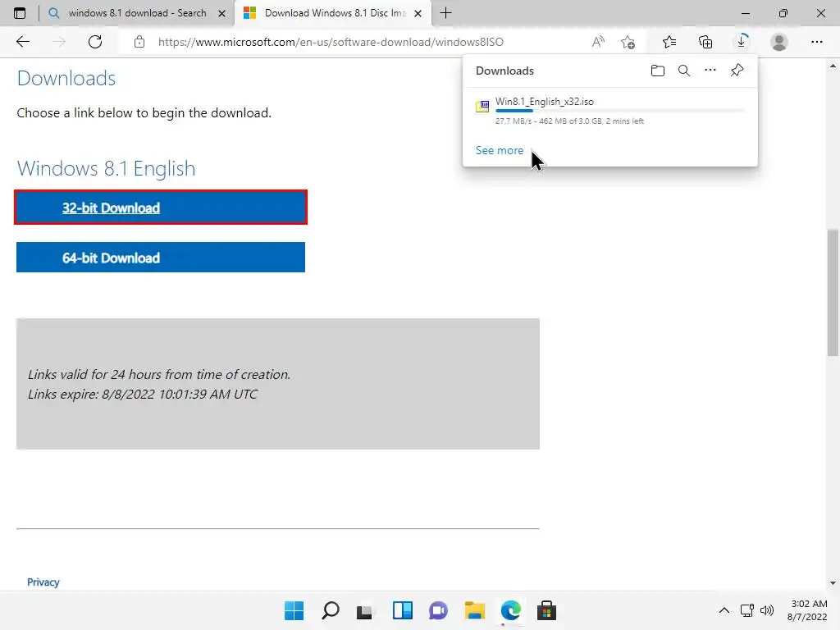This screenshot has width=840, height=630.
Task: Click the Downloads page heading
Action: point(66,78)
